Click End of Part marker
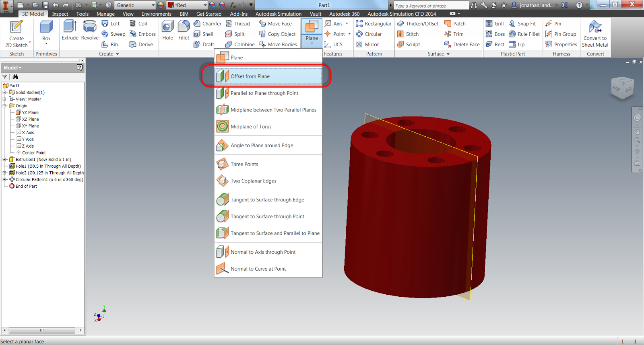The width and height of the screenshot is (644, 345). point(23,186)
